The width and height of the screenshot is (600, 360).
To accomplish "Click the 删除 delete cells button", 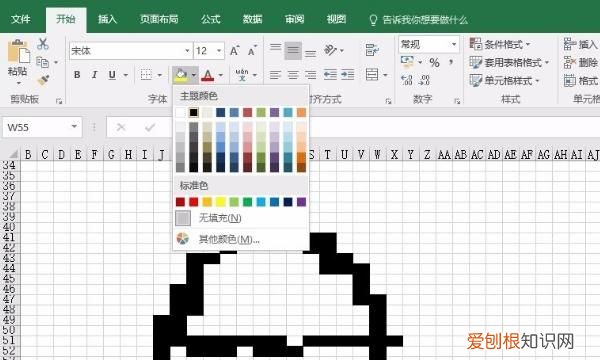I will pos(581,62).
